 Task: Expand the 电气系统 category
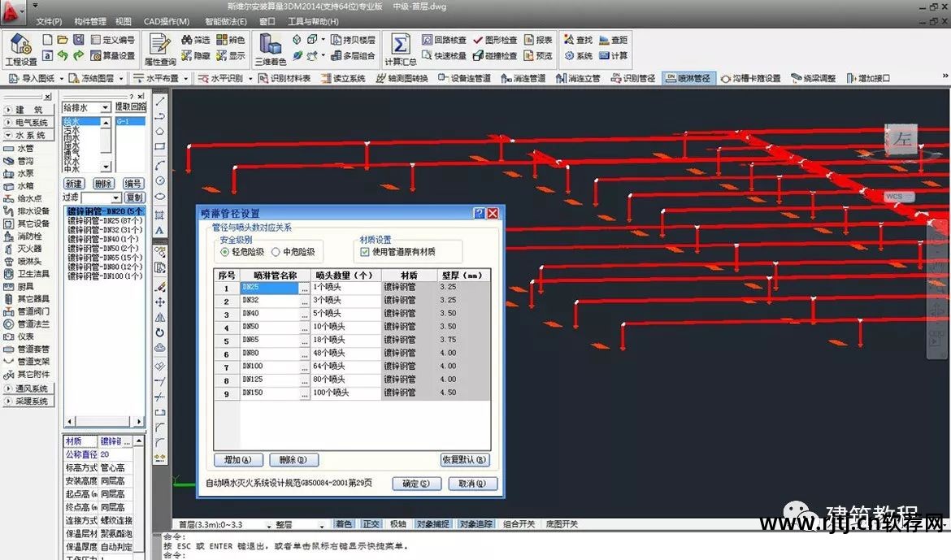coord(28,122)
